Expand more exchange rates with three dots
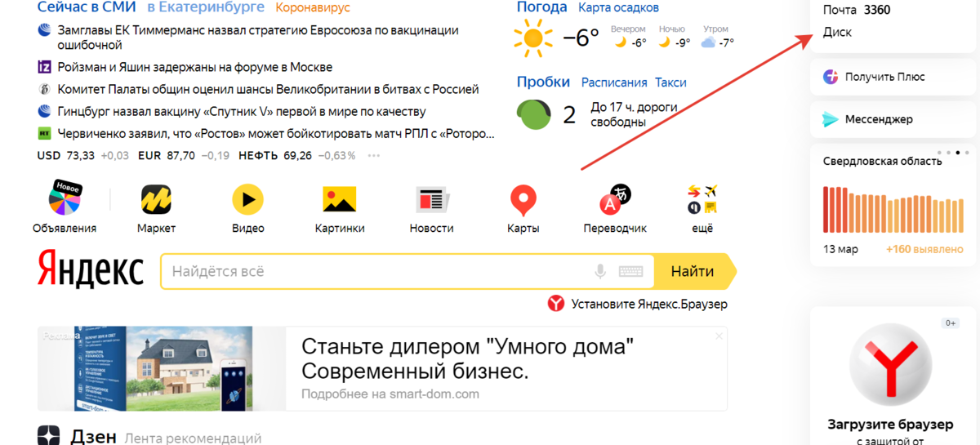980x445 pixels. point(374,155)
